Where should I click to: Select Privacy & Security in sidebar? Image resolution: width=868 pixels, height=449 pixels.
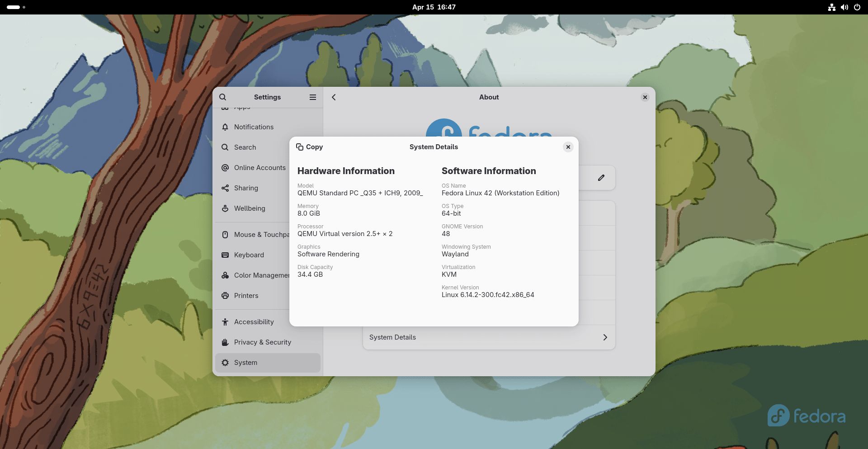coord(225,342)
